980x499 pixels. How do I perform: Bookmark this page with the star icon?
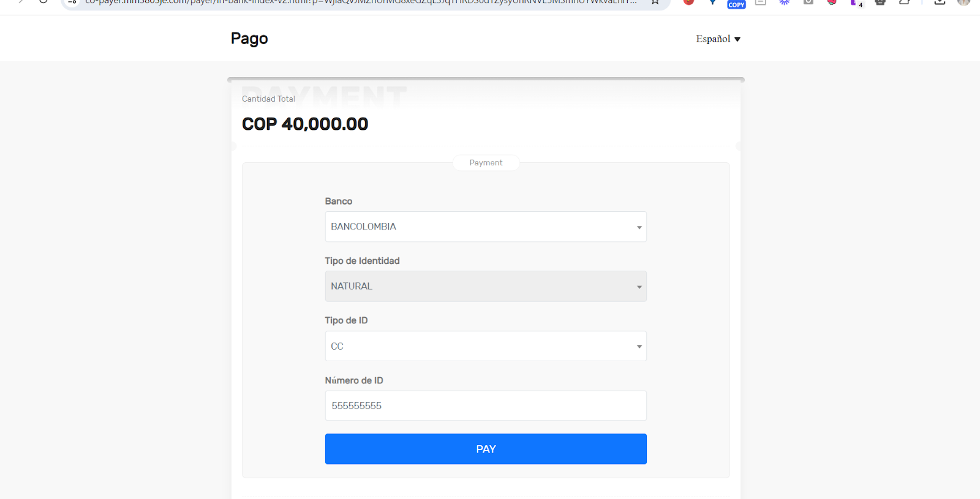(655, 2)
